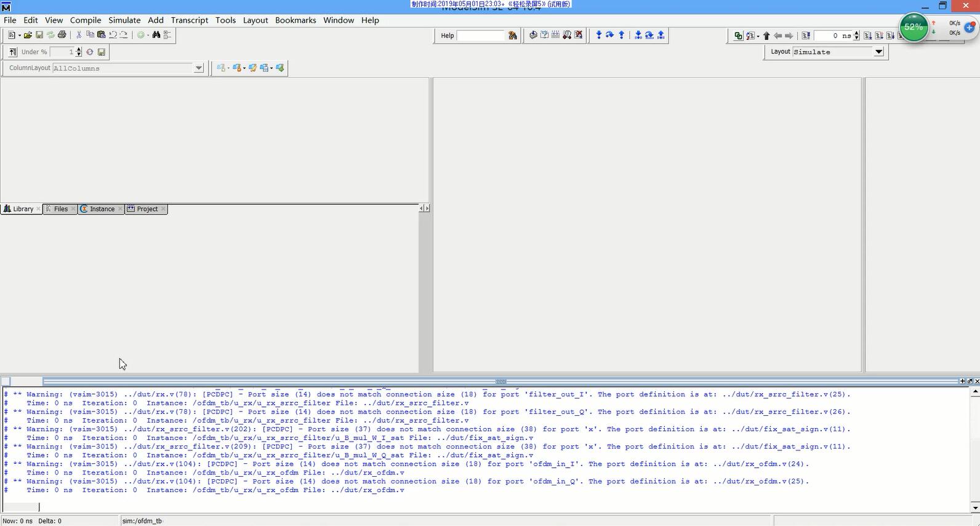Close the Instance tab
The width and height of the screenshot is (980, 526).
click(120, 209)
